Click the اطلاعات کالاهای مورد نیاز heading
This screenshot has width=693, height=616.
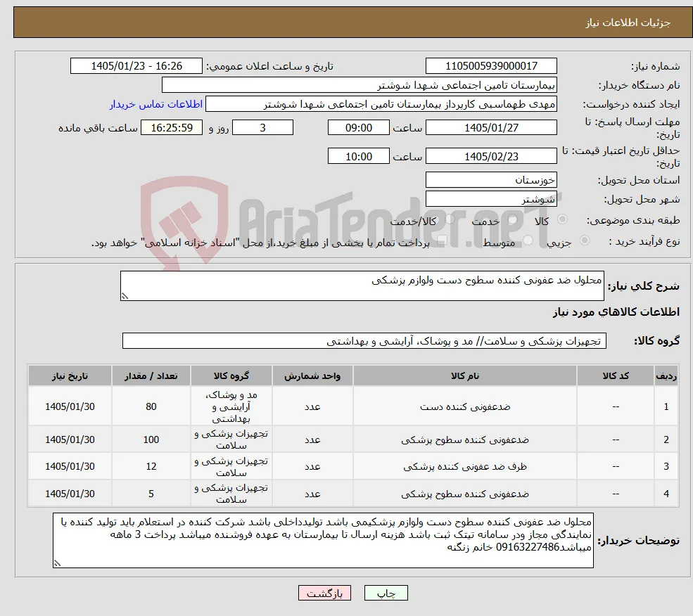[x=616, y=312]
